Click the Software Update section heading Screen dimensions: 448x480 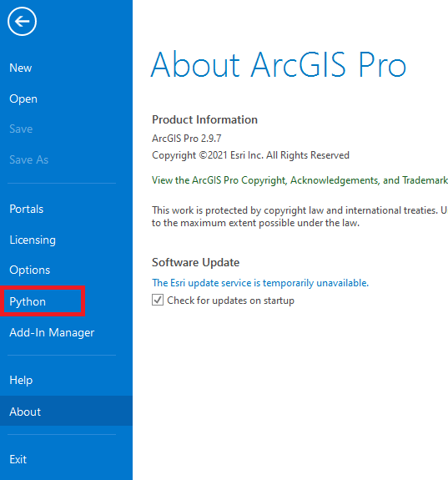(195, 263)
